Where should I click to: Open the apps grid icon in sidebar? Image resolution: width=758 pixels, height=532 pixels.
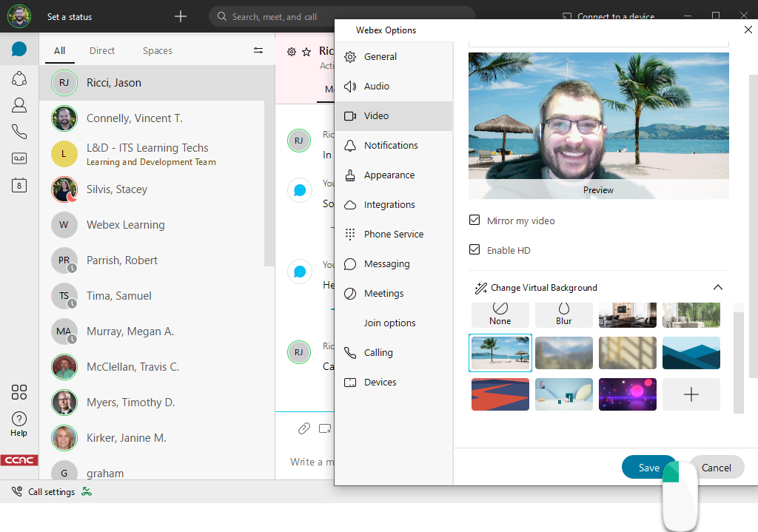(19, 392)
